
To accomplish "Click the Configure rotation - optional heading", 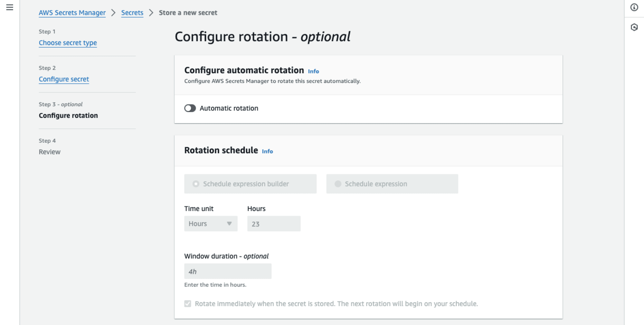I will pos(262,36).
